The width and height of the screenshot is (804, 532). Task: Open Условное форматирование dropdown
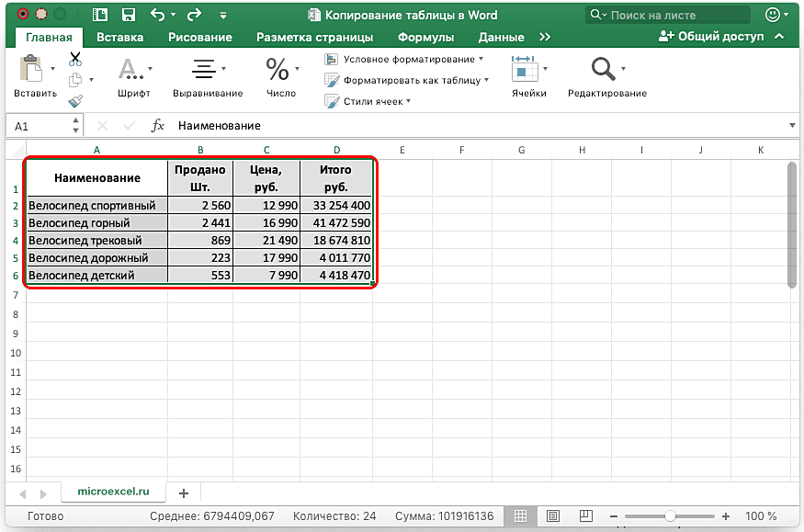[404, 60]
